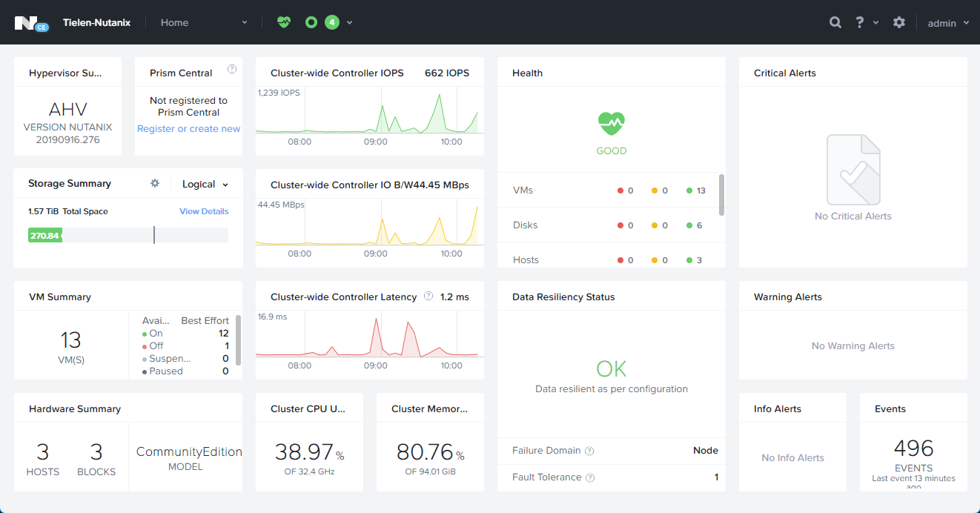Click the help icon next to Fault Tolerance
This screenshot has width=980, height=513.
pos(590,477)
